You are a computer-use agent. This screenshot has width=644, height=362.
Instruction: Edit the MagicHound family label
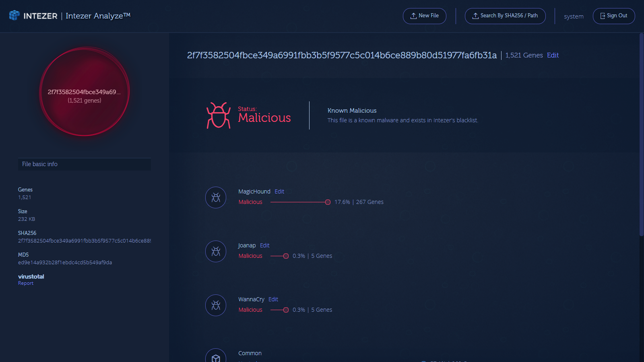point(279,191)
